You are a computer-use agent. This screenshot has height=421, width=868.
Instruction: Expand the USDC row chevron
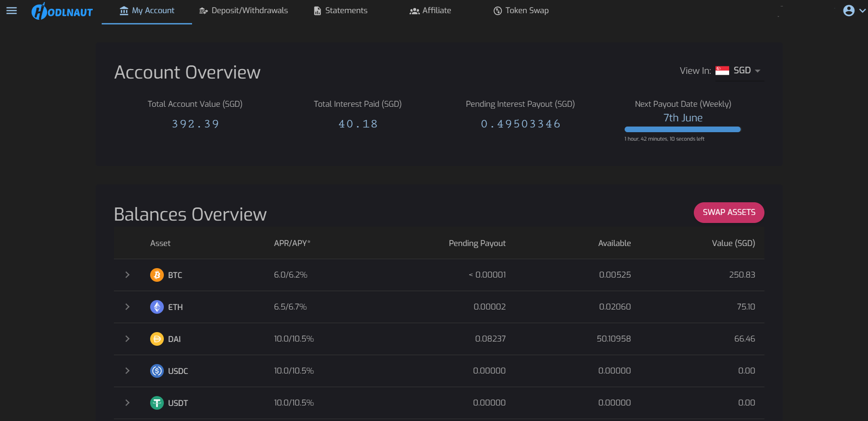point(127,371)
